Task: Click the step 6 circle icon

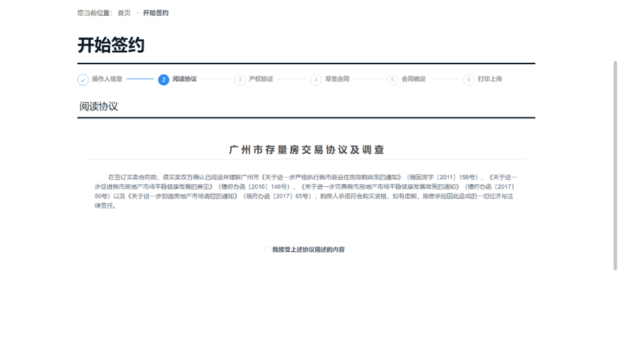Action: (x=469, y=79)
